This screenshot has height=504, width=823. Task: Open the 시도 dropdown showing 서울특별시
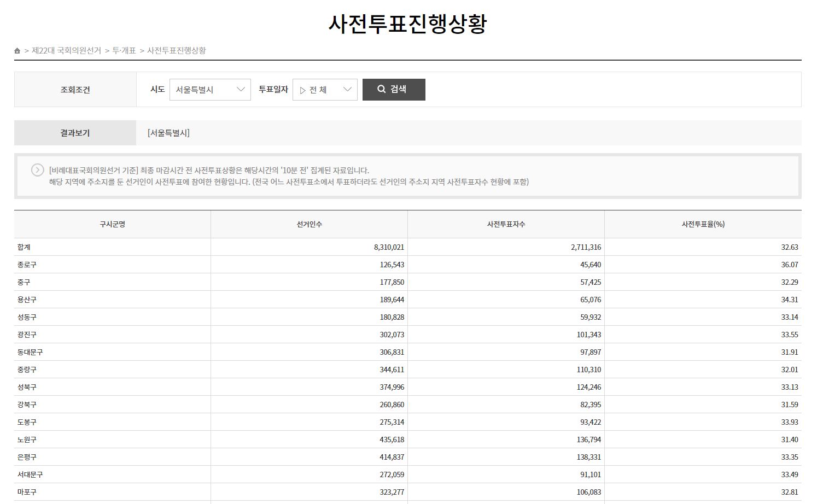(210, 89)
